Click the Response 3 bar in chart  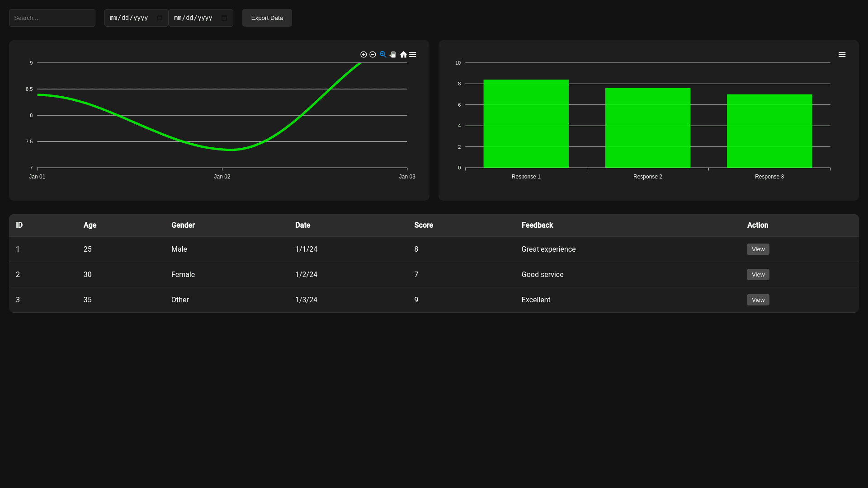tap(769, 131)
